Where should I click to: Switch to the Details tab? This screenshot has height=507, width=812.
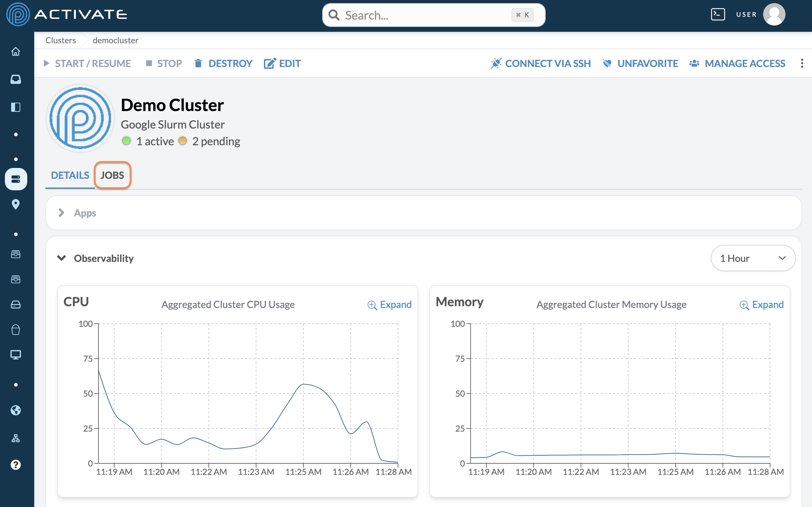click(x=70, y=175)
